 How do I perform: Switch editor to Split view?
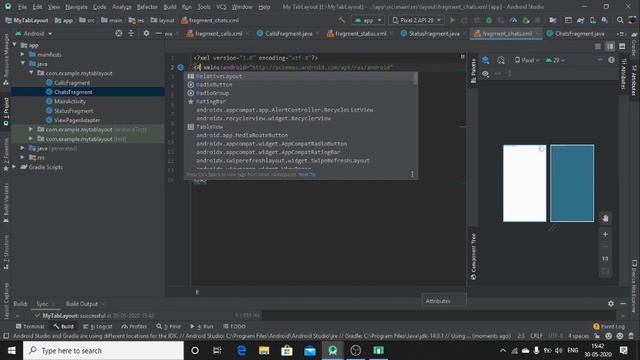click(610, 47)
